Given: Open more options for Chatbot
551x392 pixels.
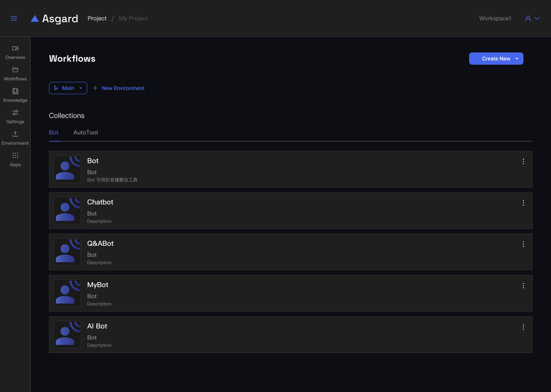Looking at the screenshot, I should tap(523, 203).
